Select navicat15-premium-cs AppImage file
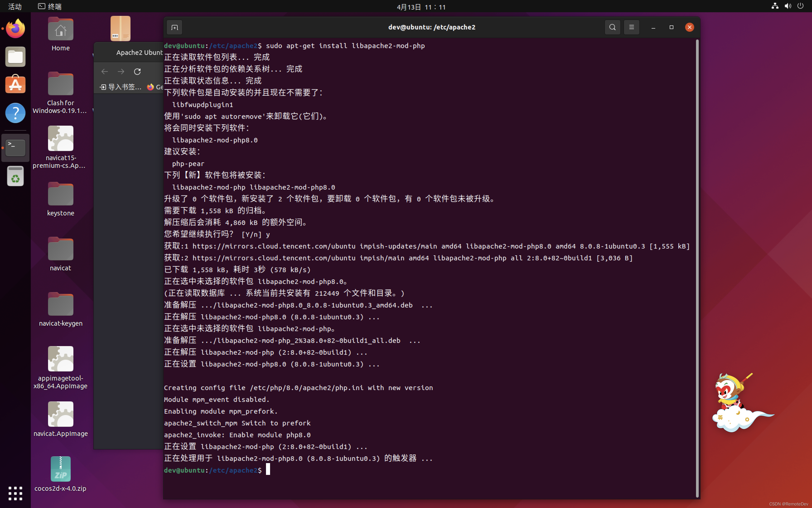 point(60,147)
